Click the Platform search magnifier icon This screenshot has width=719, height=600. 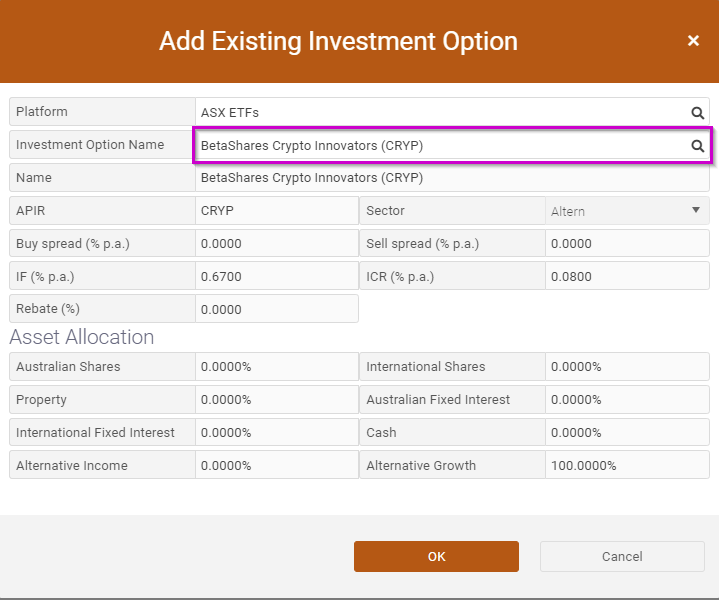point(697,112)
